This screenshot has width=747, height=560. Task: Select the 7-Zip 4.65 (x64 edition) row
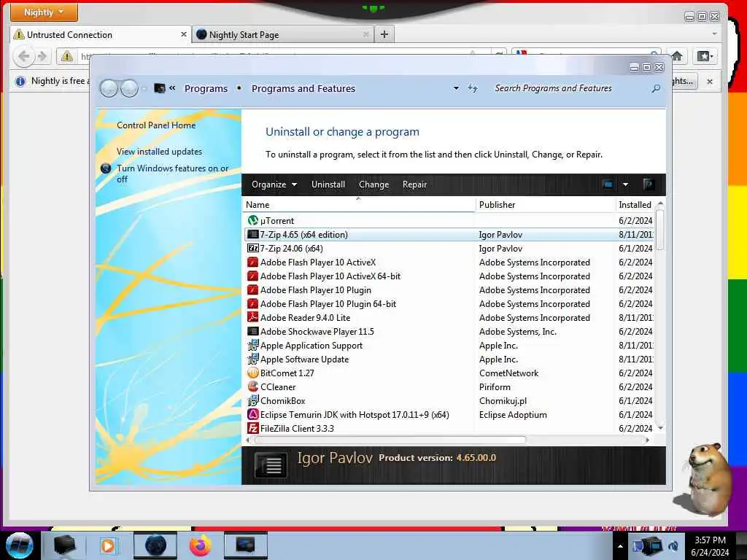(449, 234)
